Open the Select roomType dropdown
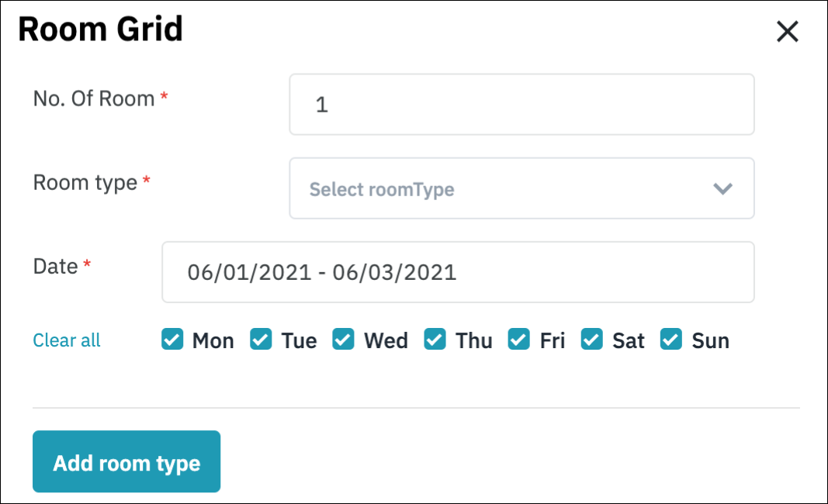 click(x=504, y=189)
